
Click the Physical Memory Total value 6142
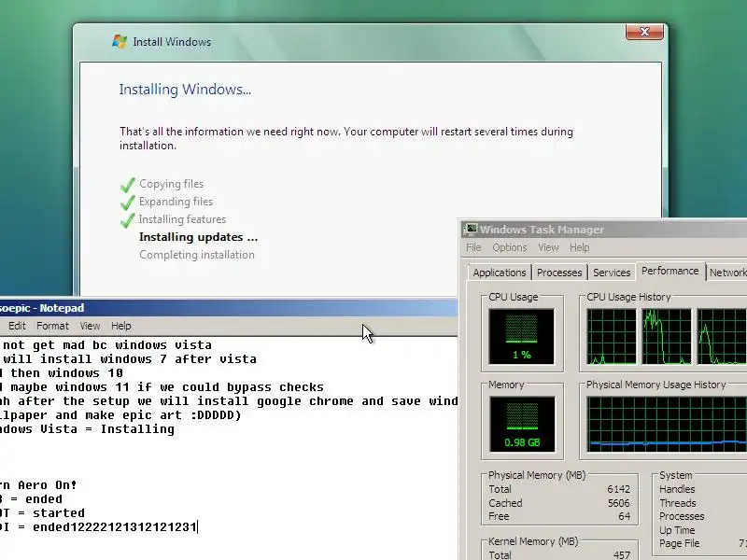click(x=618, y=489)
